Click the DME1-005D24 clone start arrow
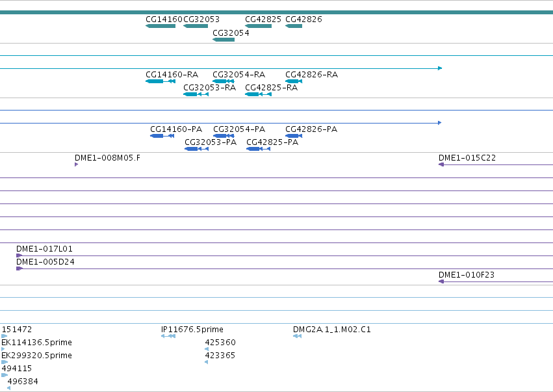This screenshot has width=553, height=392. tap(19, 268)
